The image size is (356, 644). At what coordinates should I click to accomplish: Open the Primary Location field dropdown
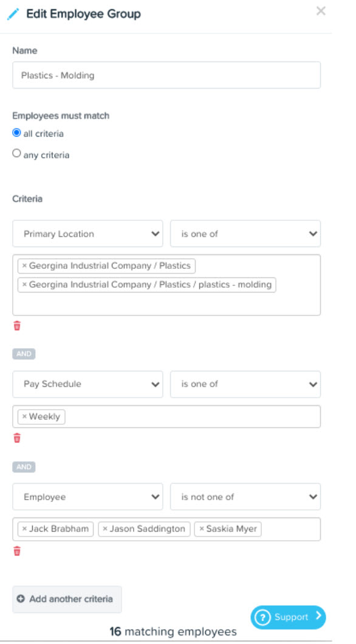click(87, 234)
